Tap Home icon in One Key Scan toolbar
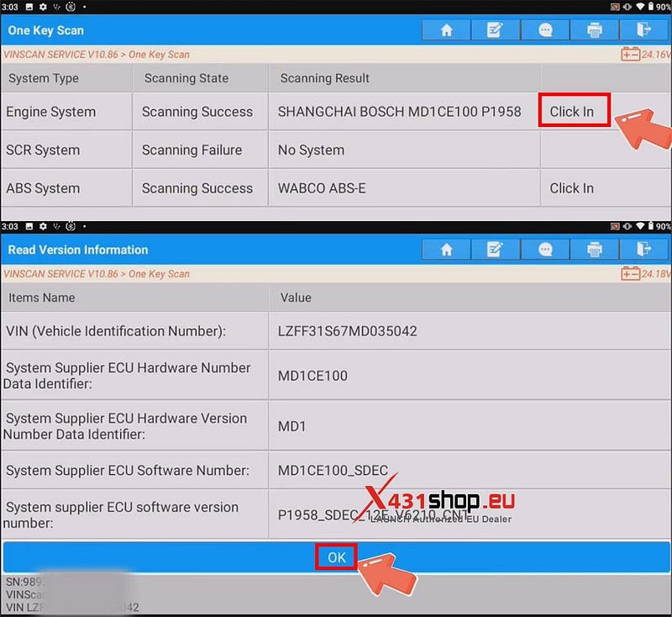 point(446,30)
